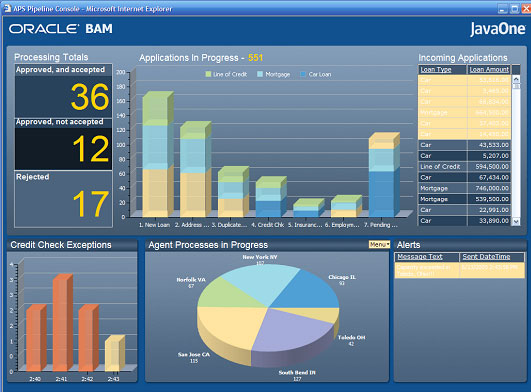Select the Mortgage row 746,000.00
The height and width of the screenshot is (392, 531).
coord(464,188)
